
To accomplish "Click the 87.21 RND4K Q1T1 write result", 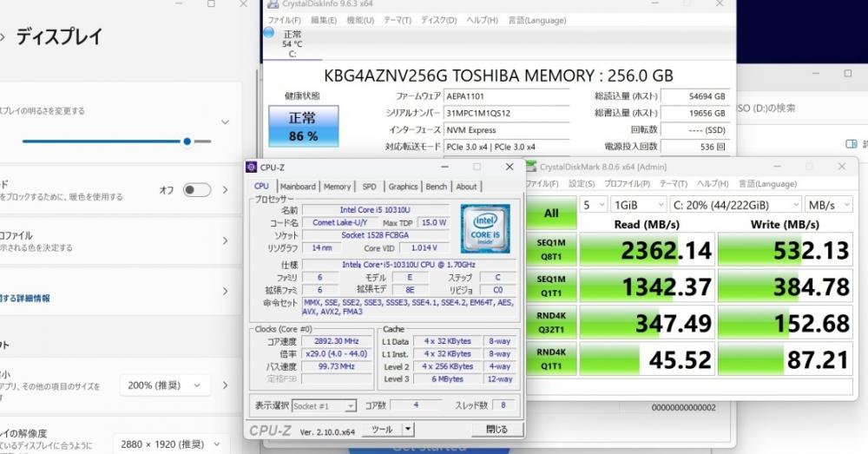I will click(785, 359).
